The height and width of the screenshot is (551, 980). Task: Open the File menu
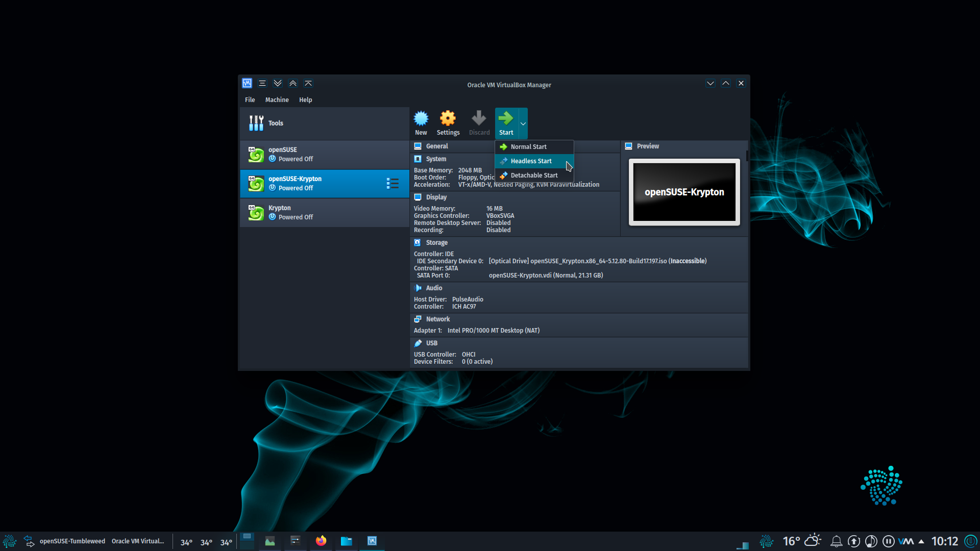(x=250, y=100)
